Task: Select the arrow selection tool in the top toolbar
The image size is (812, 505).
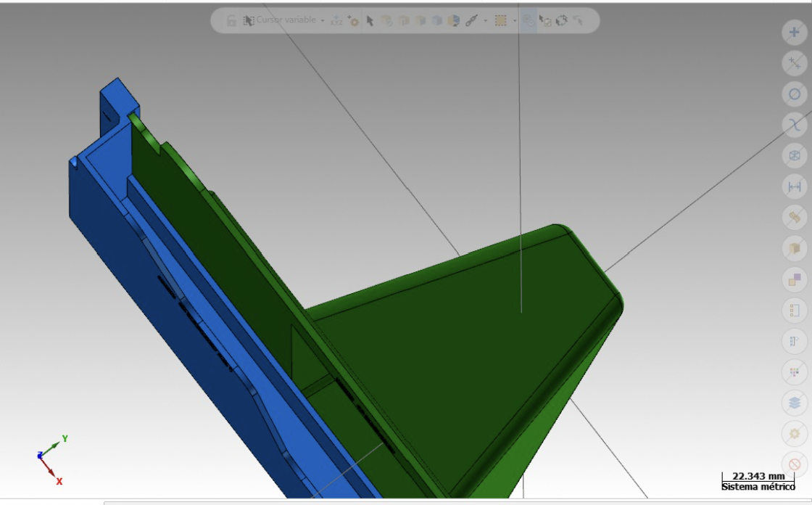Action: [x=370, y=22]
